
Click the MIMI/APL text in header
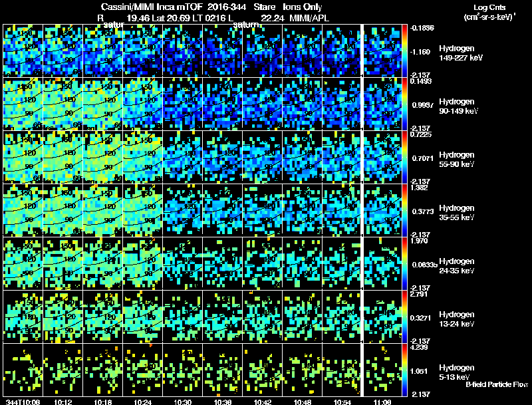click(309, 18)
